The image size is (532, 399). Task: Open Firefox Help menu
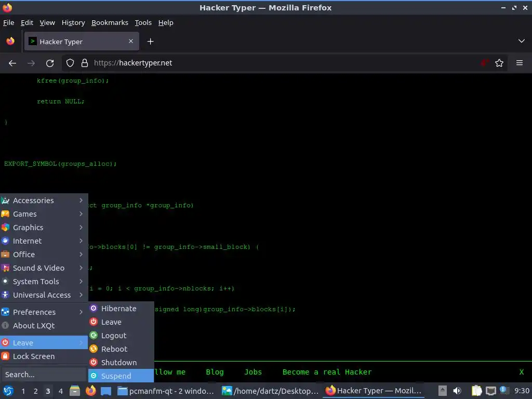(166, 23)
